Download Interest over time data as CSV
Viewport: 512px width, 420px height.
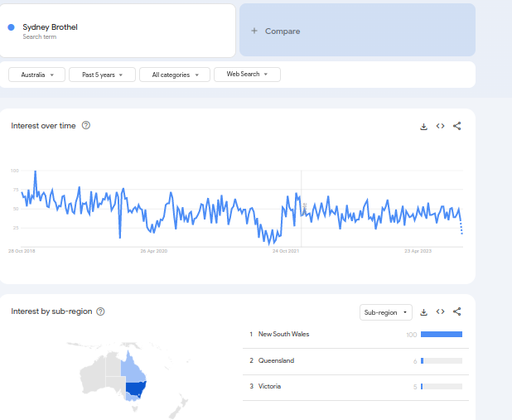tap(424, 127)
